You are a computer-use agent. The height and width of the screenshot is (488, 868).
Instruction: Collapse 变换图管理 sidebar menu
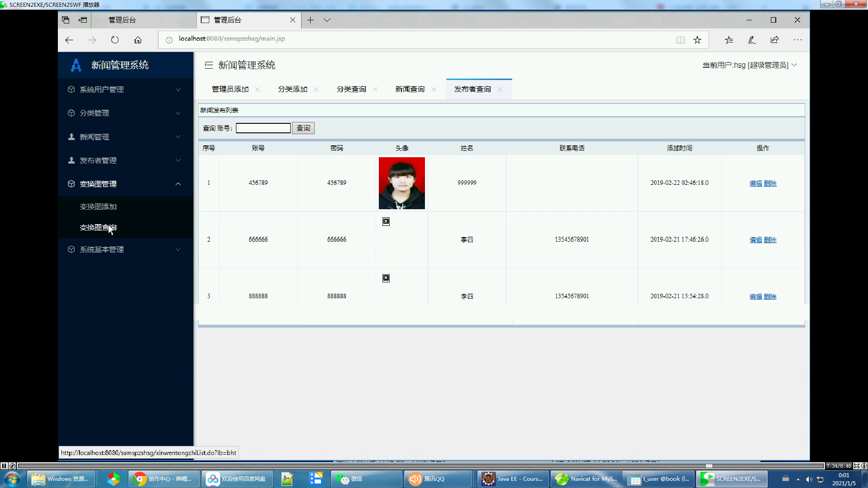point(126,184)
